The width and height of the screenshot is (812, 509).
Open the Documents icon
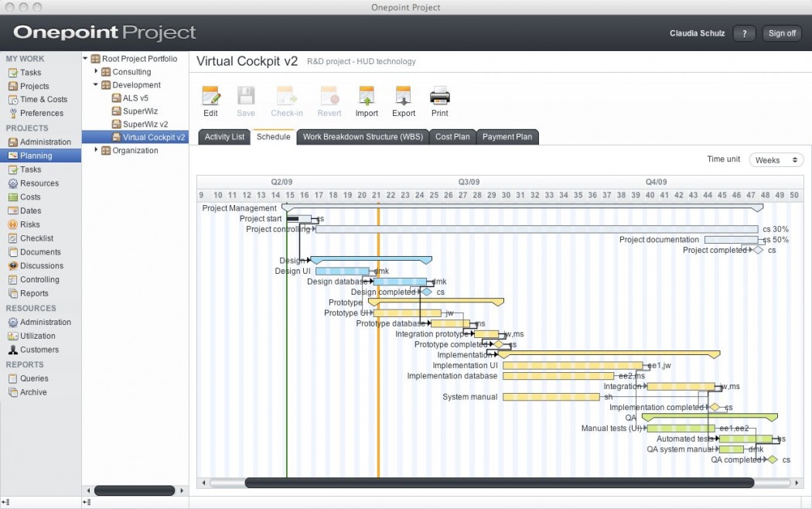13,252
